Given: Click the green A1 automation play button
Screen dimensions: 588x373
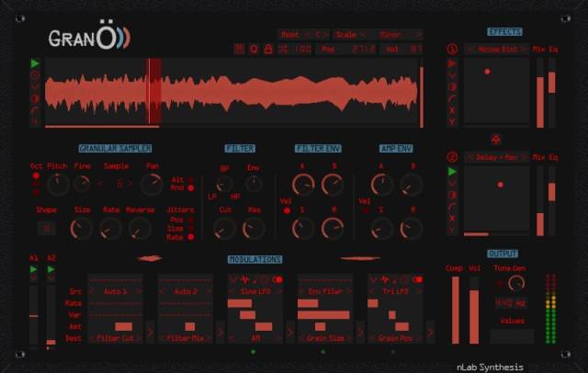Looking at the screenshot, I should tap(34, 270).
